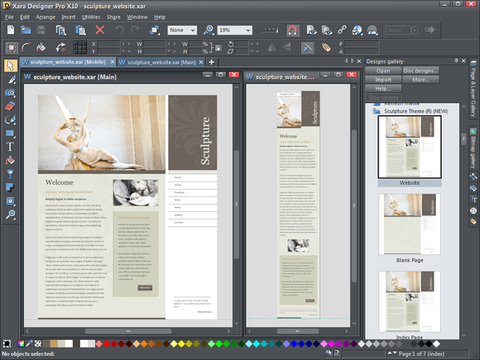Toggle the magnetic snap button
Viewport: 480px width, 360px height.
coord(292,30)
